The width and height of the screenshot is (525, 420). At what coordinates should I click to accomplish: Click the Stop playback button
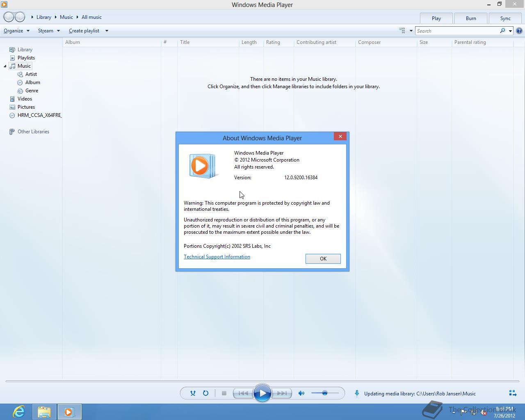point(224,393)
